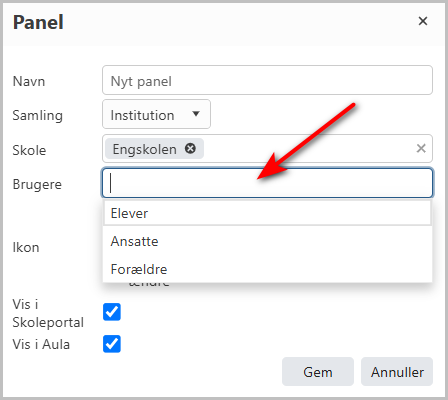The width and height of the screenshot is (448, 400).
Task: Choose Elever from the Brugere list
Action: click(x=267, y=213)
